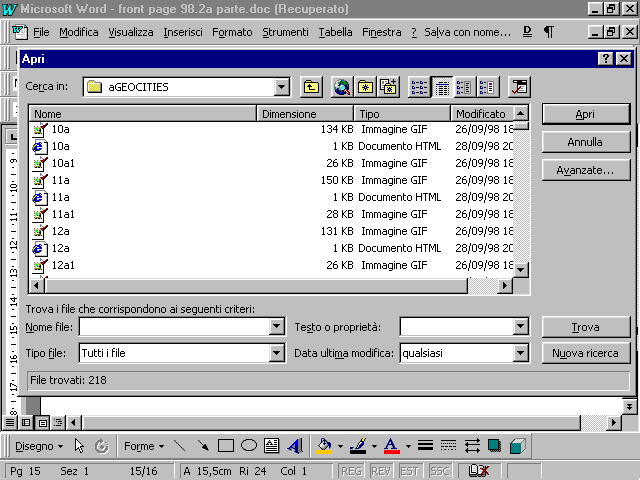Click file list vertical scroll down arrow
Viewport: 640px width, 480px height.
tap(520, 269)
